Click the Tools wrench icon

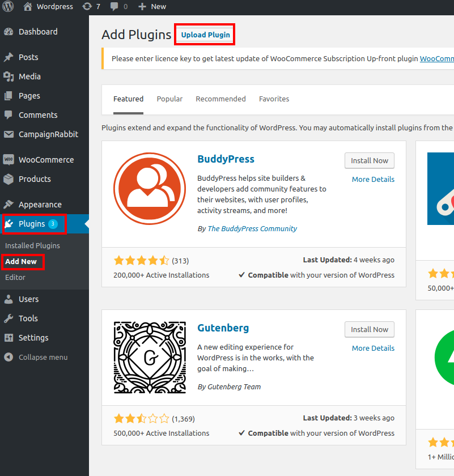pyautogui.click(x=9, y=318)
